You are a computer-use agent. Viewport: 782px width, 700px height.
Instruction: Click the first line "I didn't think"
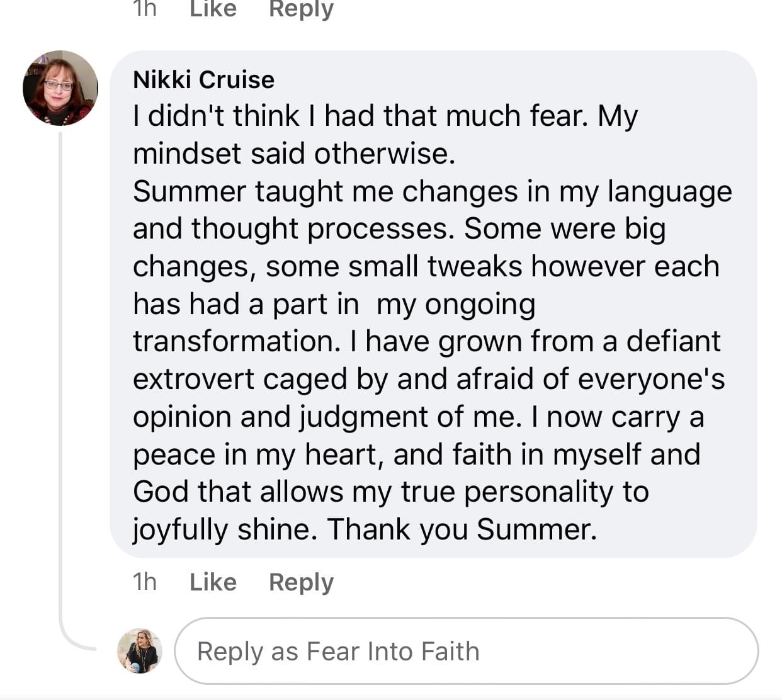tap(216, 116)
